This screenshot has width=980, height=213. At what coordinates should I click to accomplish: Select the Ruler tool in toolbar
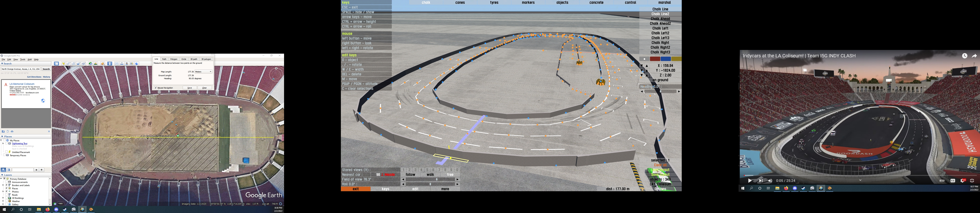pyautogui.click(x=110, y=63)
